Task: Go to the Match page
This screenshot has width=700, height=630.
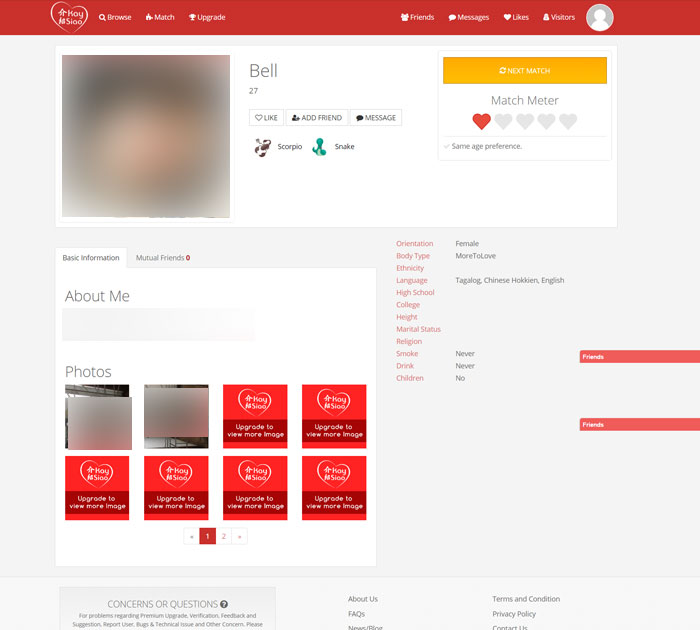Action: 160,17
